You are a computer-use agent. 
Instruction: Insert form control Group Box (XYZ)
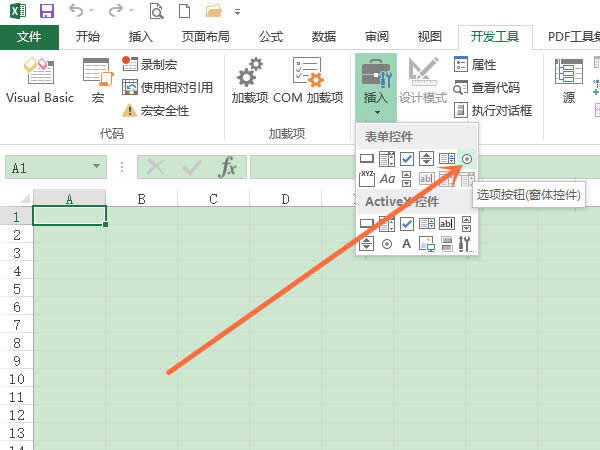click(x=367, y=179)
